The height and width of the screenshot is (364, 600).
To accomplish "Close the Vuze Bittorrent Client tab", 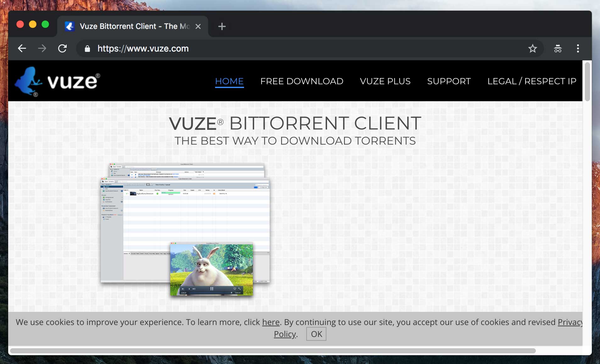I will click(198, 26).
